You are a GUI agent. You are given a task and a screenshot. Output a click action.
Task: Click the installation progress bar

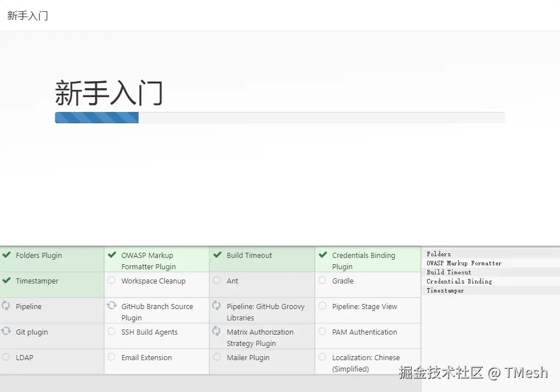point(280,118)
